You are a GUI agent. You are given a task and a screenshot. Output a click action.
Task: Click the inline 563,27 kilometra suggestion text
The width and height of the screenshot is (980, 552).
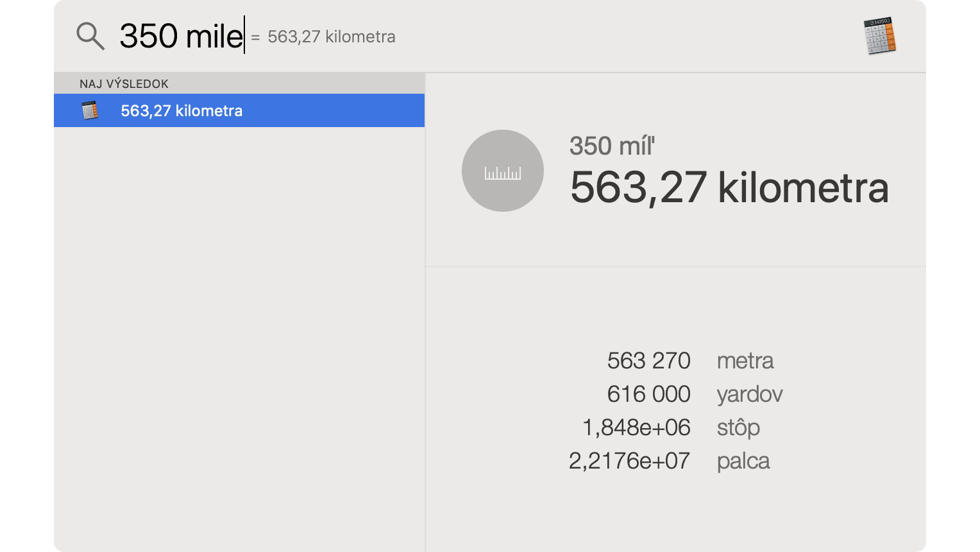coord(331,37)
